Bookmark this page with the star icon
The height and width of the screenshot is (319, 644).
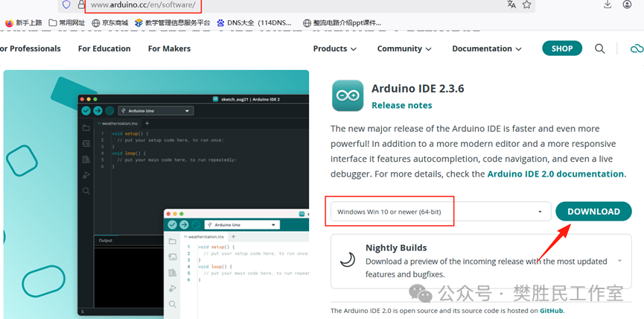[526, 4]
